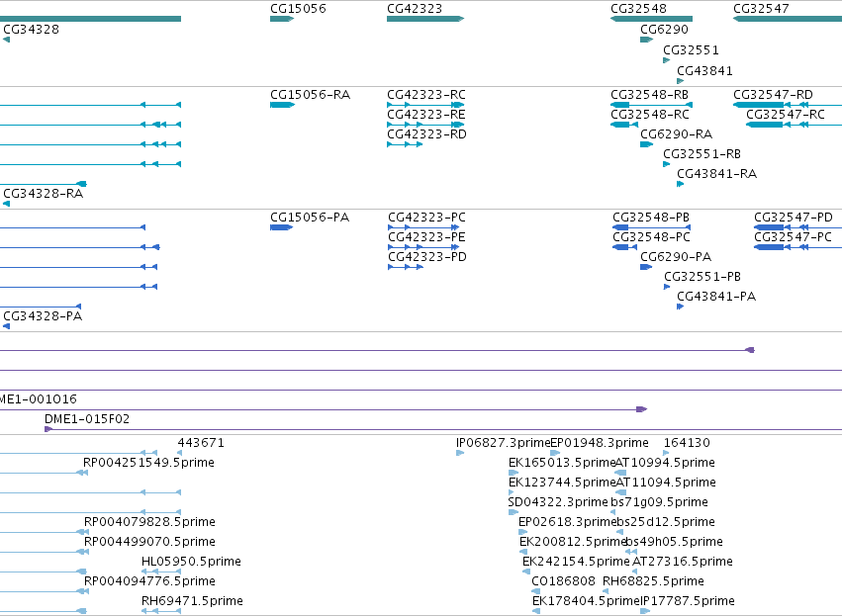Image resolution: width=842 pixels, height=616 pixels.
Task: Select the CG42323-PE protein feature
Action: pyautogui.click(x=423, y=247)
